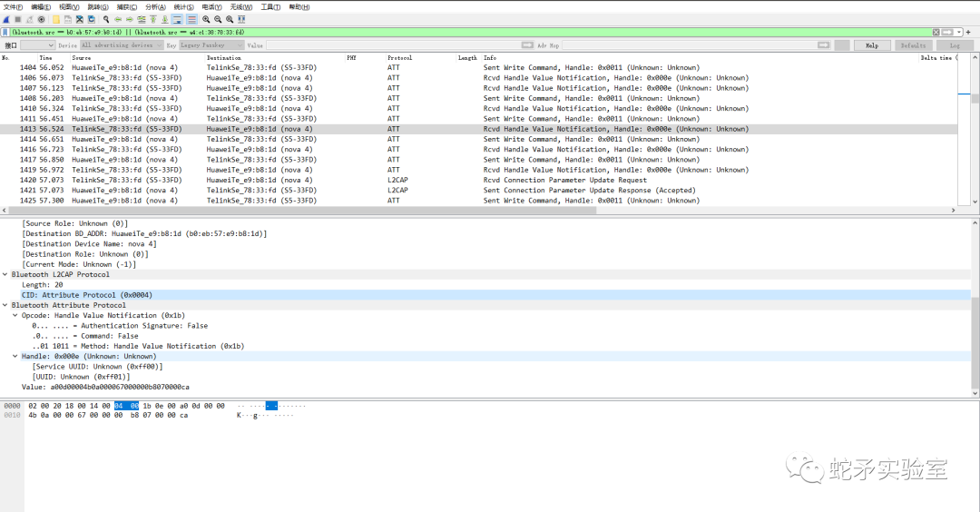The width and height of the screenshot is (980, 512).
Task: Click the packet list scroll-down arrow
Action: pos(975,202)
